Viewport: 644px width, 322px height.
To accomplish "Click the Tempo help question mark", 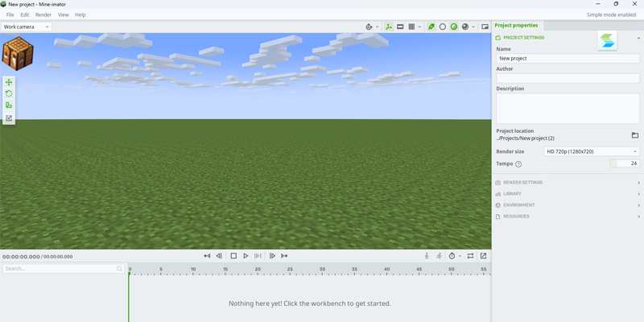I will click(518, 164).
